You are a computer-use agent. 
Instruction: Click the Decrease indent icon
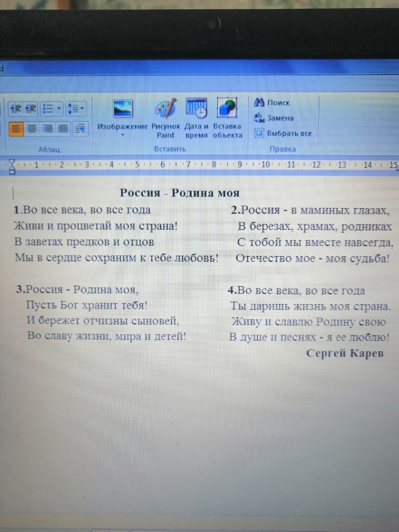click(16, 109)
